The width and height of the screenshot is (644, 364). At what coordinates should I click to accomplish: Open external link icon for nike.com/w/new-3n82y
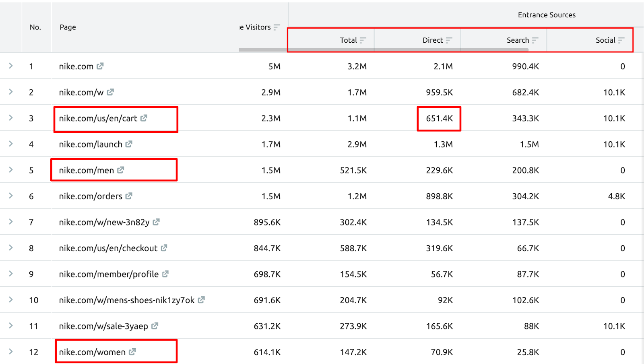click(156, 222)
